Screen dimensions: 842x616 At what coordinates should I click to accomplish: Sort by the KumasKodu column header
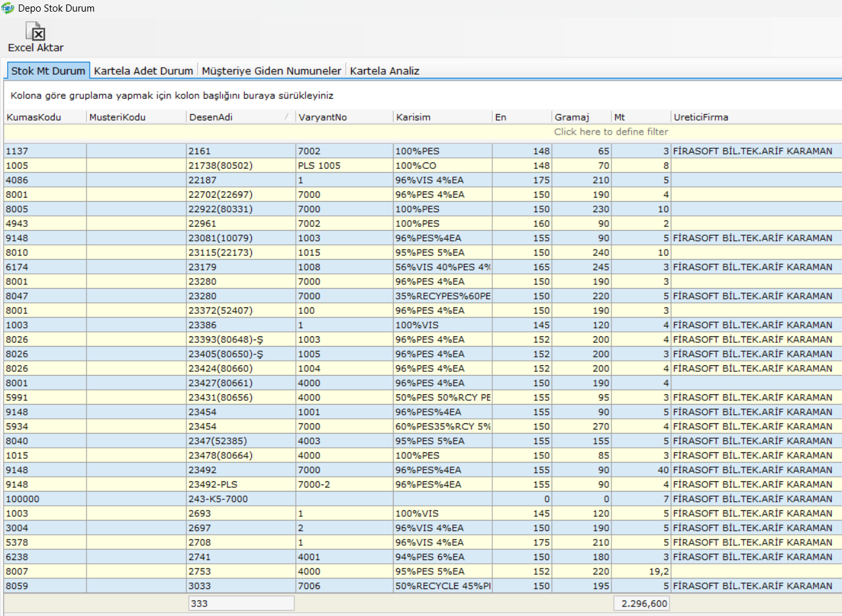click(x=33, y=117)
